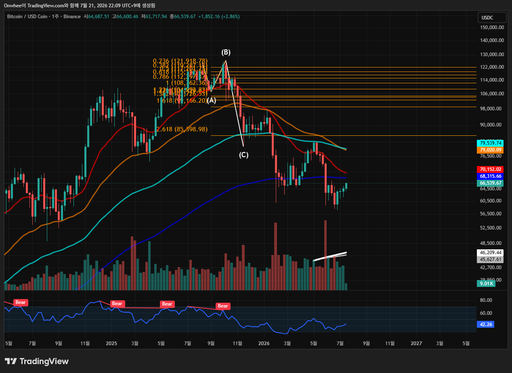Click the white 46,209.44 price label
The image size is (512, 373).
click(x=490, y=253)
